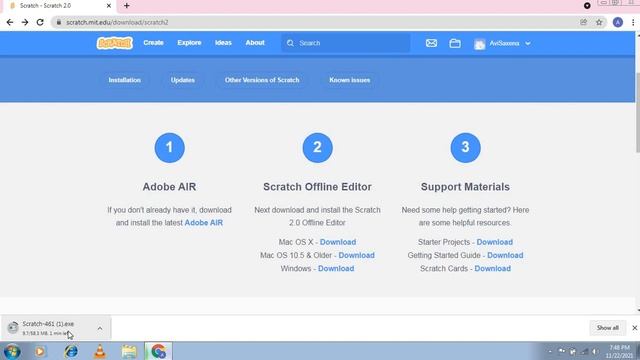Open the Ideas menu item
Viewport: 640px width, 360px height.
[223, 42]
